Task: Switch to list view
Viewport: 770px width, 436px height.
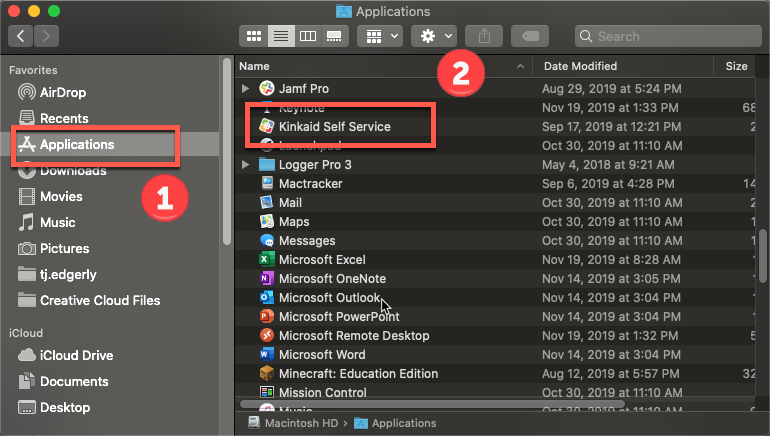Action: (x=281, y=36)
